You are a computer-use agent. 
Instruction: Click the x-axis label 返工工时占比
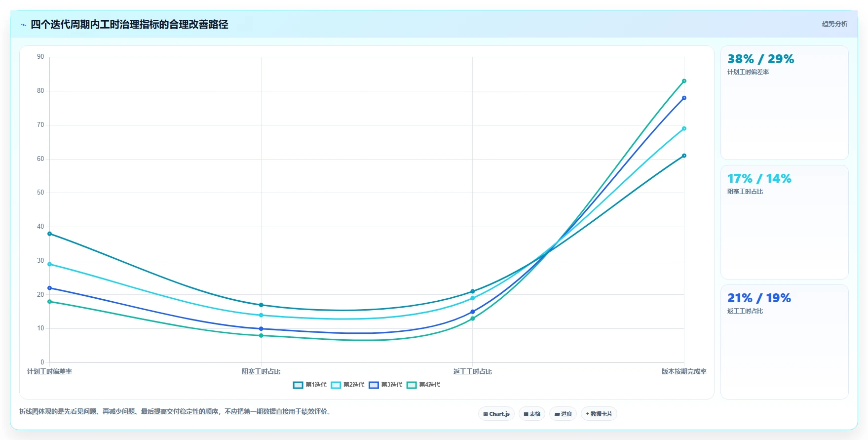pos(472,371)
